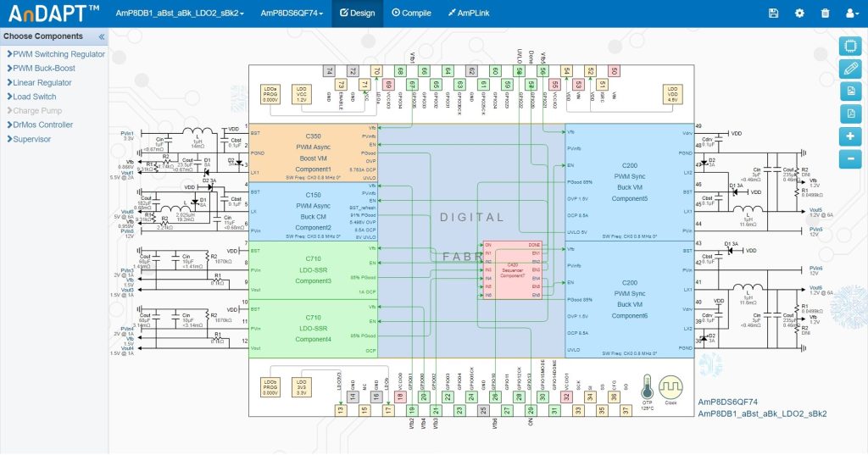The image size is (868, 455).
Task: Select the C710 LDO-SSR Component3 block
Action: (314, 270)
